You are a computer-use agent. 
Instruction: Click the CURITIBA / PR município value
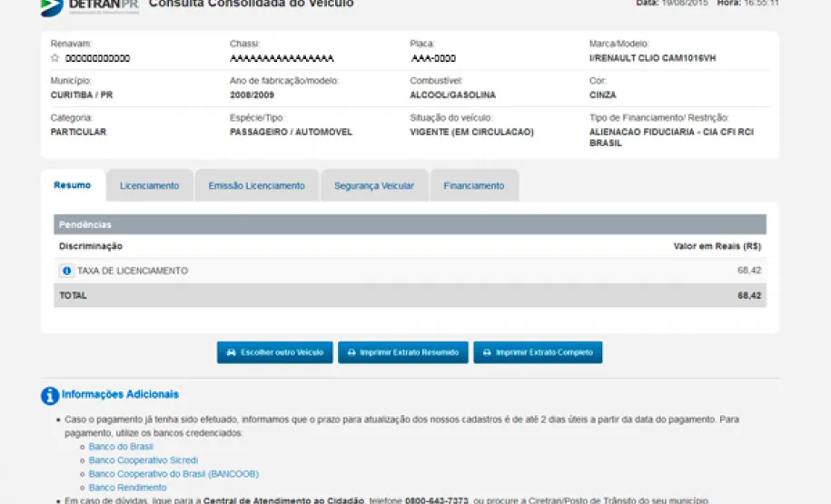[x=82, y=94]
